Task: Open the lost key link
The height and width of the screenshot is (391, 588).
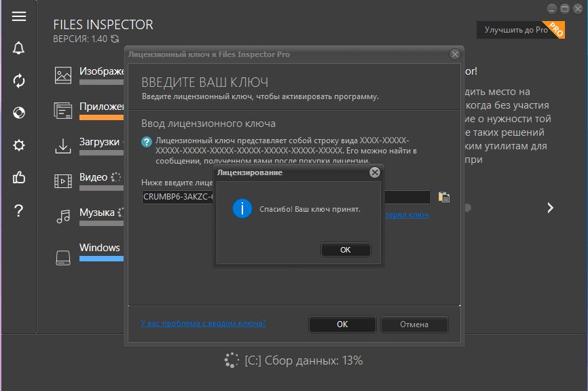Action: 407,215
